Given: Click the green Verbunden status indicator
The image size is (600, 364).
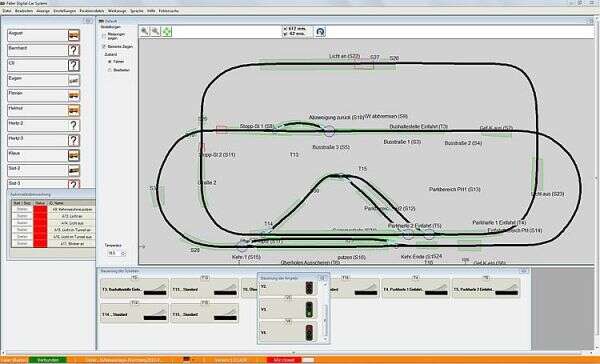Looking at the screenshot, I should (x=47, y=360).
